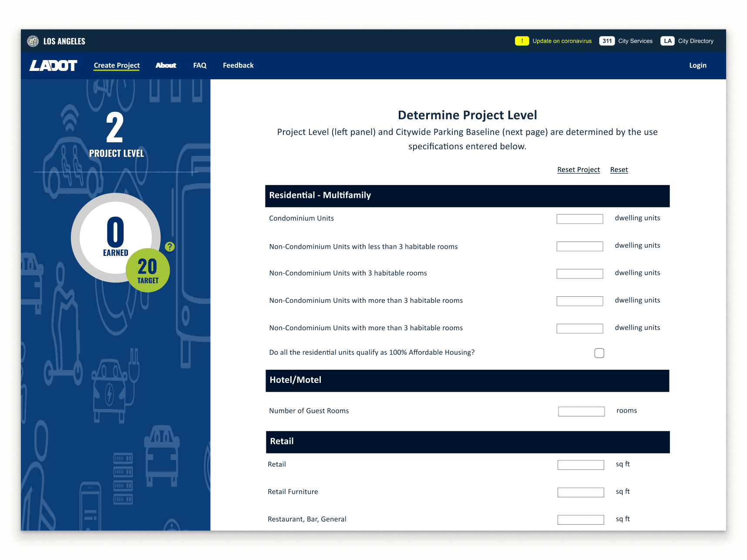This screenshot has width=747, height=560.
Task: Click the Project Level 2 indicator
Action: click(x=116, y=134)
